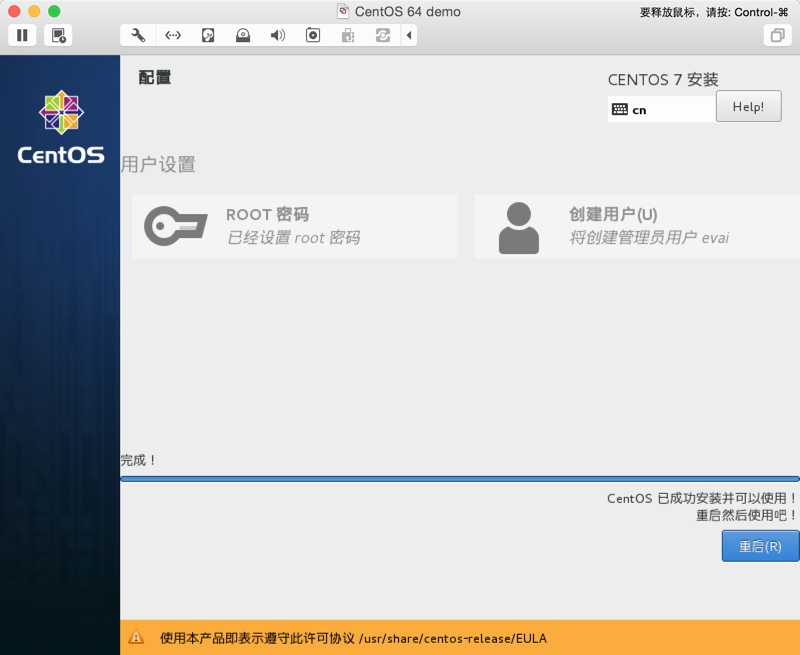Click the sound speaker toolbar icon

coord(278,35)
